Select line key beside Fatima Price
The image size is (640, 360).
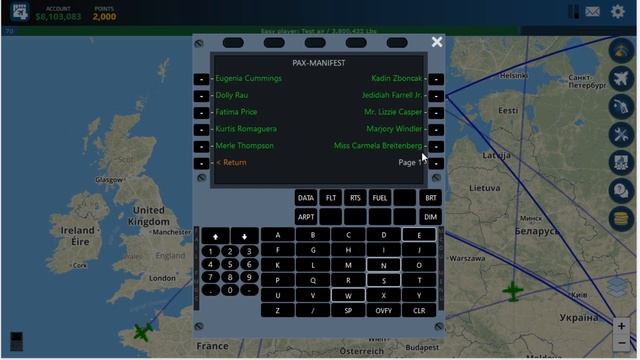(x=201, y=113)
